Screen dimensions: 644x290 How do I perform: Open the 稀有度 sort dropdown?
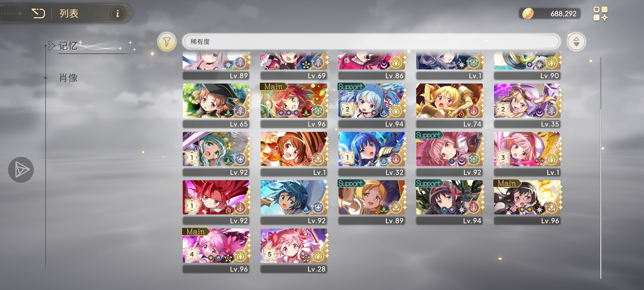pyautogui.click(x=371, y=42)
